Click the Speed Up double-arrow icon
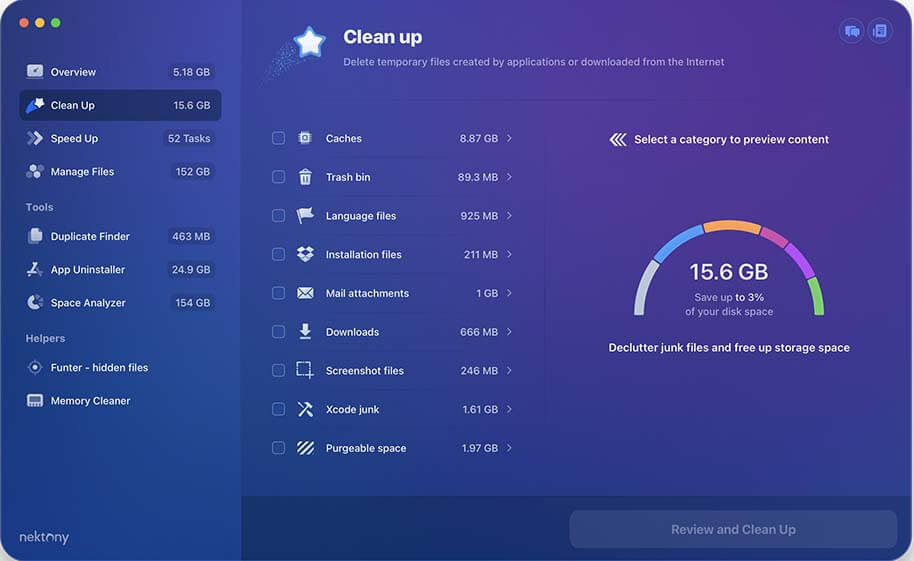Image resolution: width=914 pixels, height=561 pixels. click(x=35, y=138)
